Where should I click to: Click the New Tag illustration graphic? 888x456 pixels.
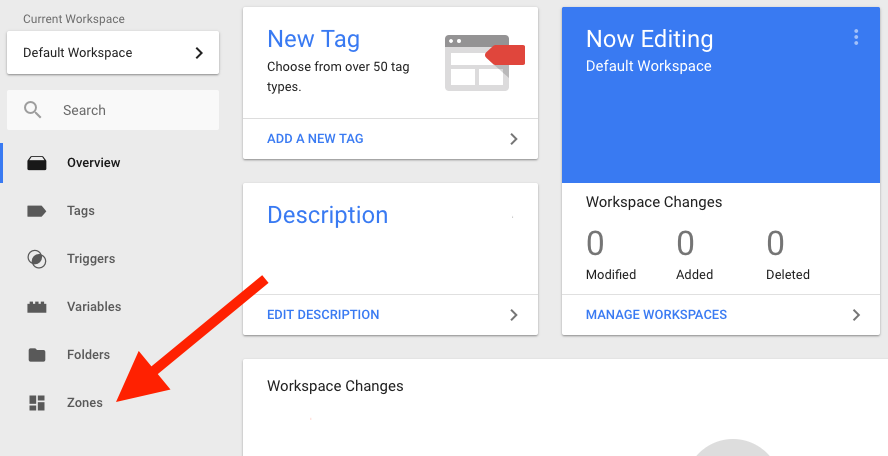coord(484,62)
